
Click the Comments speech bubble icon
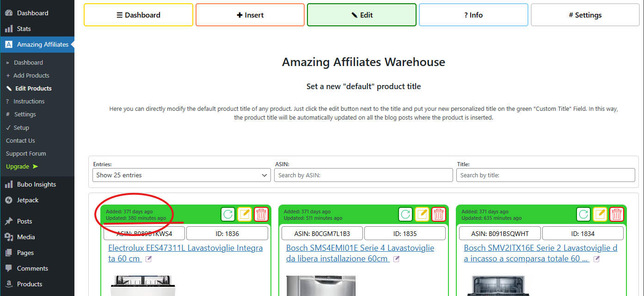[9, 268]
